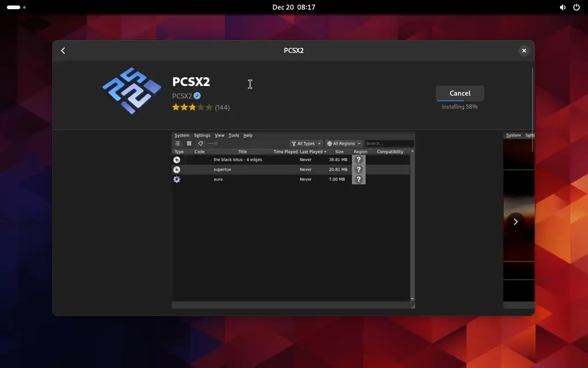The width and height of the screenshot is (588, 368).
Task: Click the PCSX2 developer name text
Action: (182, 96)
